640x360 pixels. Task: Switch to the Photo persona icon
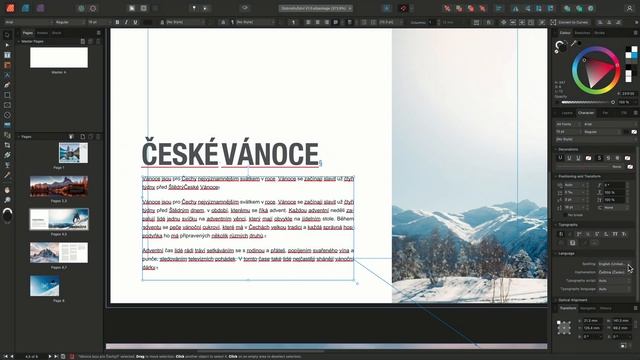(x=40, y=8)
